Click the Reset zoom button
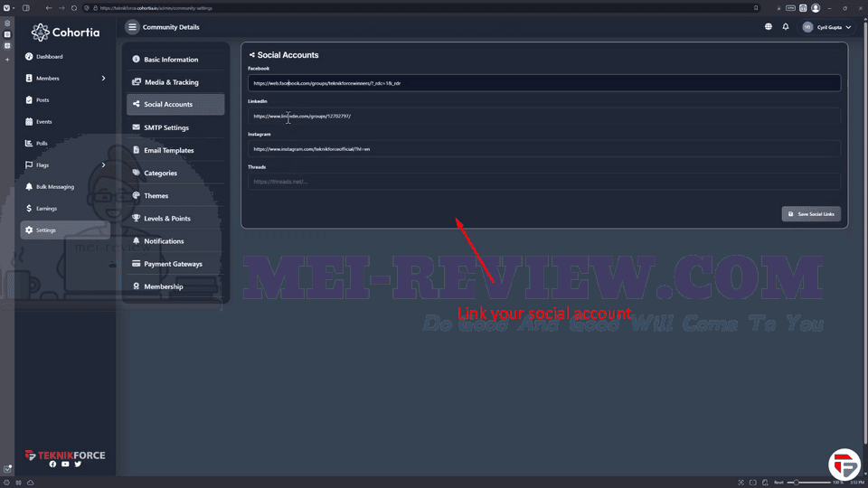The width and height of the screenshot is (868, 488). click(778, 483)
